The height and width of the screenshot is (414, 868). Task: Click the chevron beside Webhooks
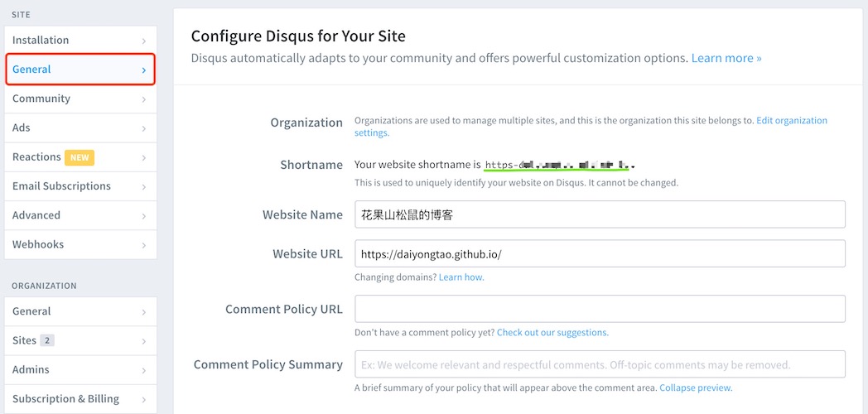pos(144,246)
